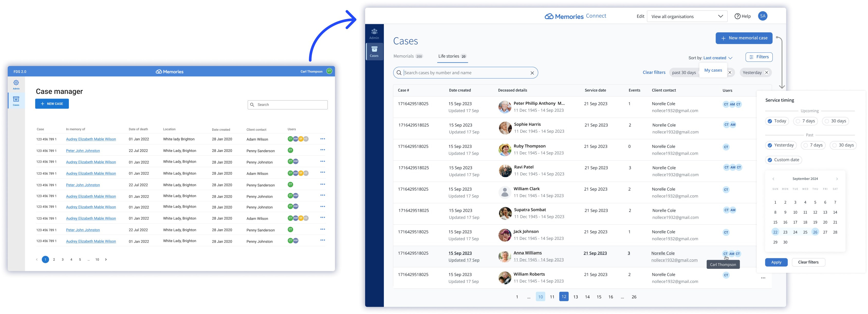Open the Filters panel button
868x314 pixels.
[x=759, y=57]
